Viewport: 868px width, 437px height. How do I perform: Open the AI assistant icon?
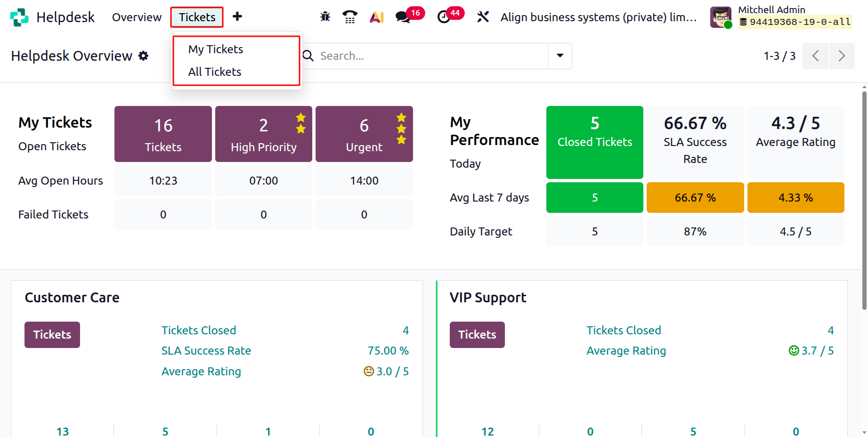[376, 17]
